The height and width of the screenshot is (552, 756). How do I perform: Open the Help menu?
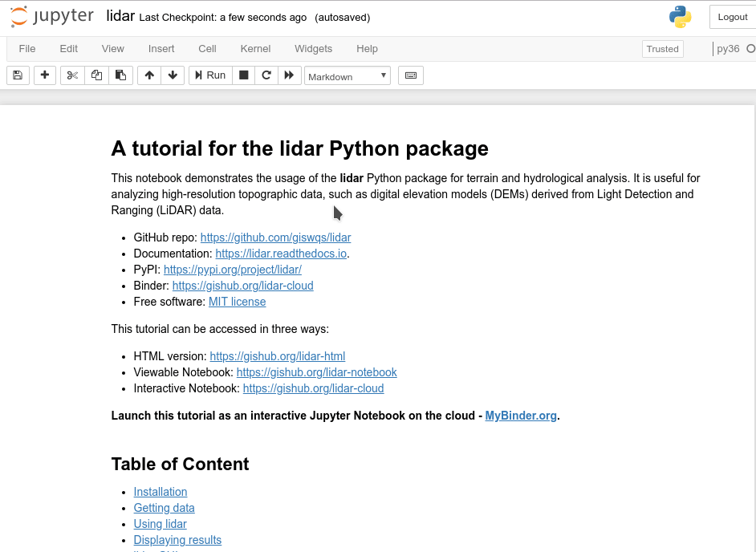coord(367,49)
